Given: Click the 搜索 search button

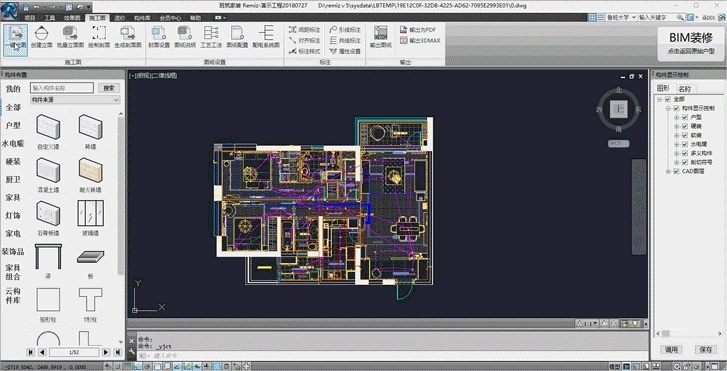Looking at the screenshot, I should point(108,88).
